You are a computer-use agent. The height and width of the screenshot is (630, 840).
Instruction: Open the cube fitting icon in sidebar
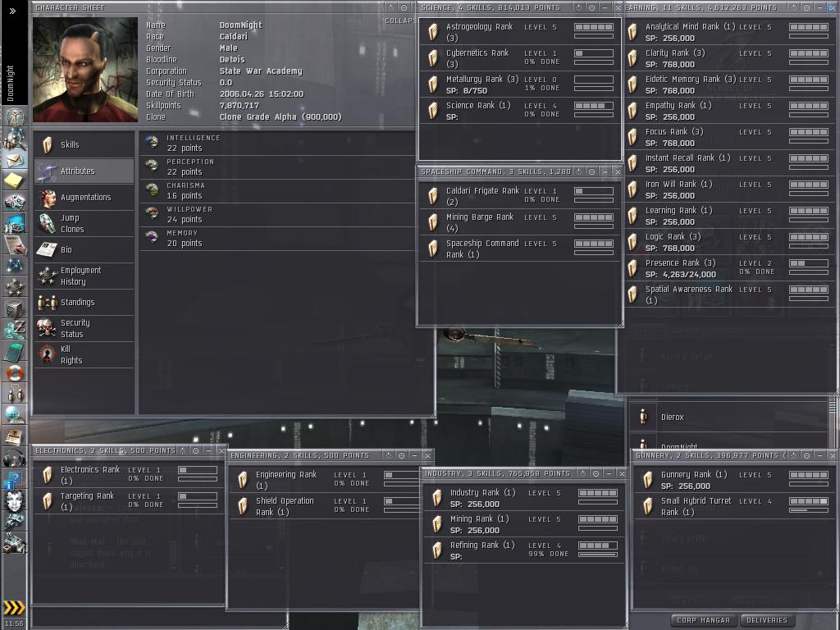pos(14,308)
